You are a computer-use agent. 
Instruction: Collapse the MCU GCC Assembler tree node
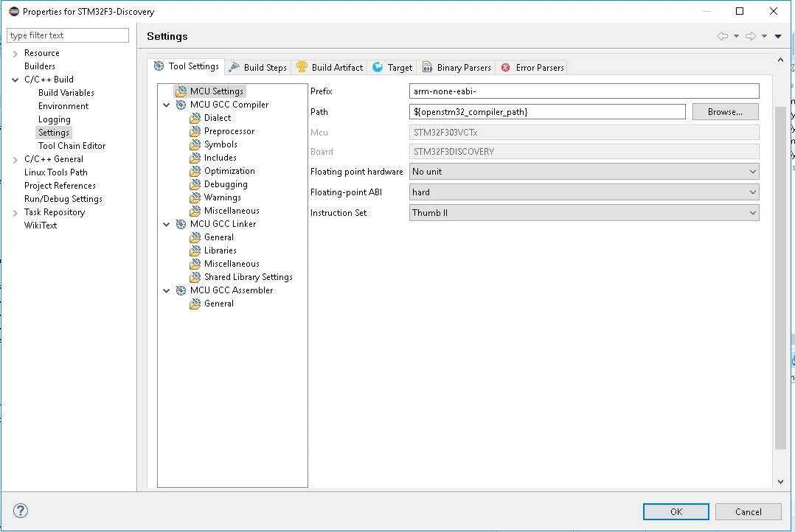pyautogui.click(x=167, y=290)
